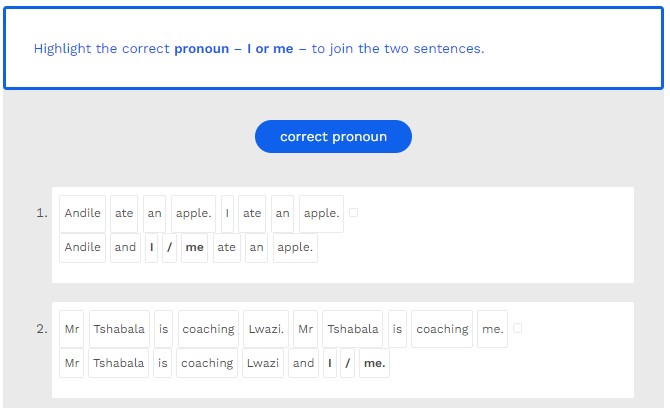This screenshot has height=408, width=670.
Task: Highlight bold "me." ending question 2's joined sentence
Action: 374,364
